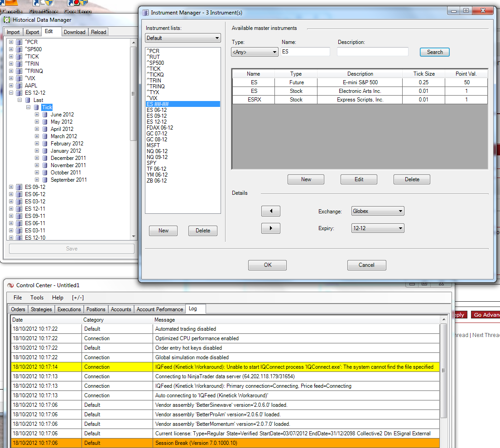Click the right arrow button under Details
The image size is (500, 448).
tap(270, 228)
